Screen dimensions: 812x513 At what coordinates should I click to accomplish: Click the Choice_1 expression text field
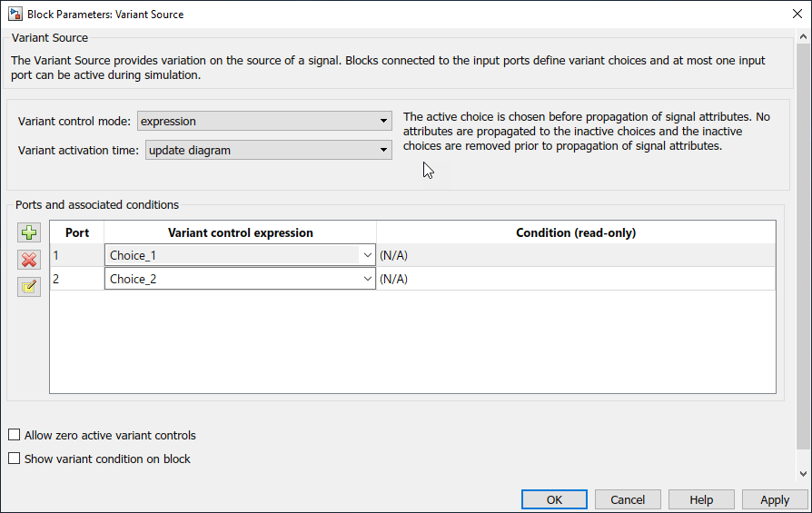(x=232, y=256)
